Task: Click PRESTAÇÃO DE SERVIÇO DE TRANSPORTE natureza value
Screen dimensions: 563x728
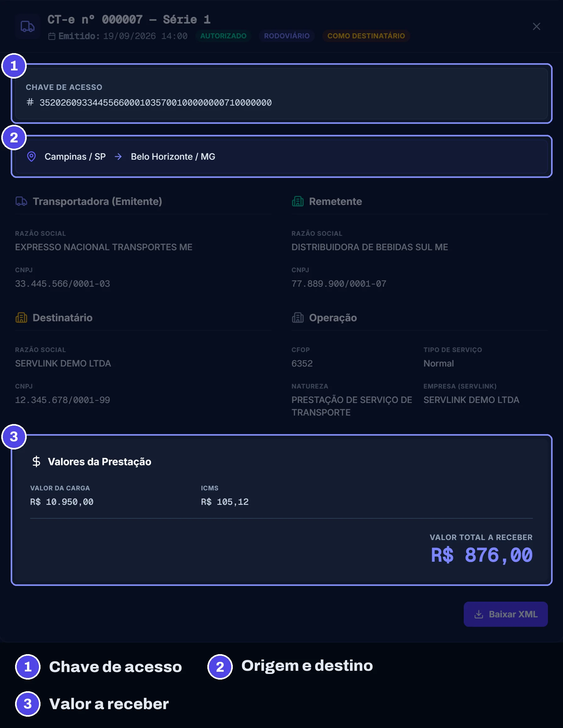Action: [352, 406]
